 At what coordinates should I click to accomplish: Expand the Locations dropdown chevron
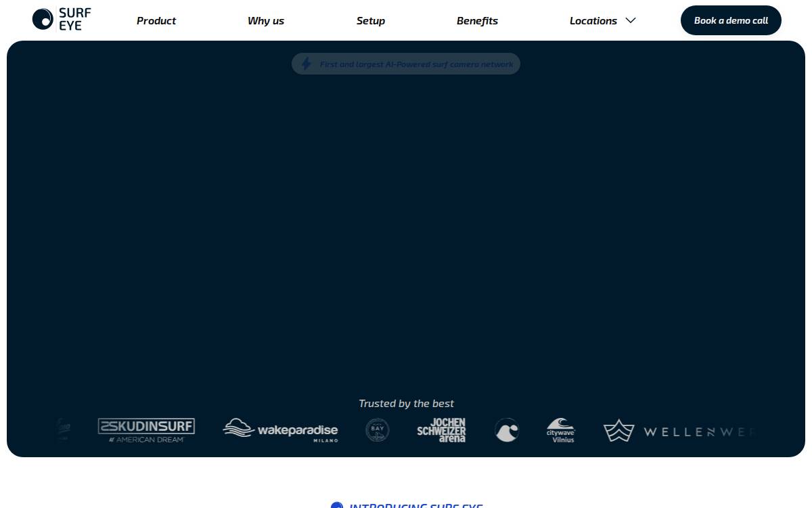631,20
